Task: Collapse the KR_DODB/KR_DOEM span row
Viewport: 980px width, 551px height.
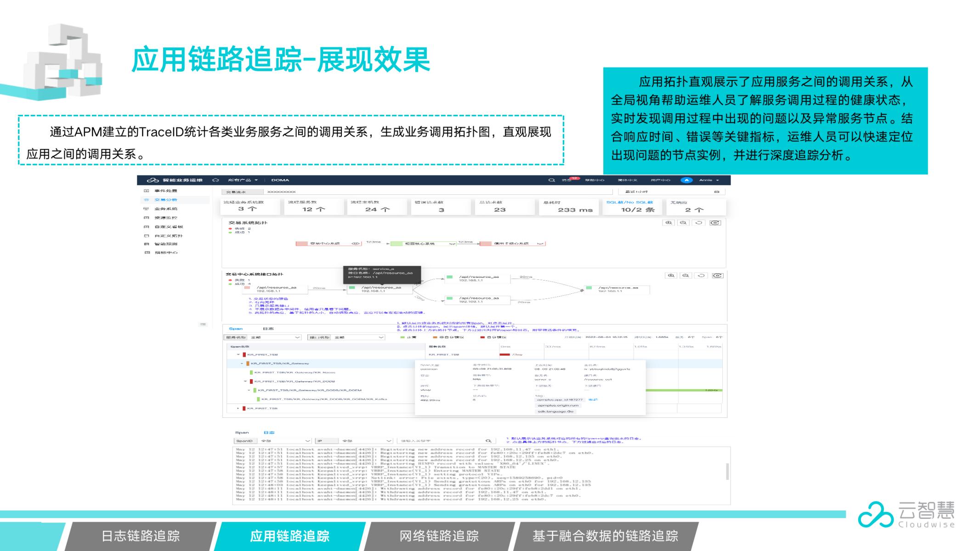Action: click(x=249, y=390)
